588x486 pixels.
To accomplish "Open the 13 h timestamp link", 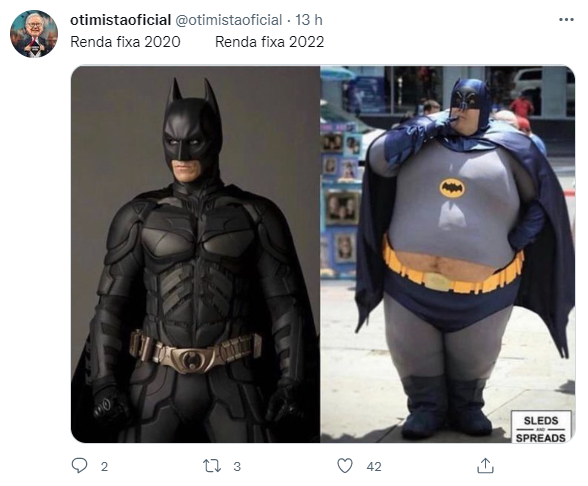I will click(x=309, y=20).
